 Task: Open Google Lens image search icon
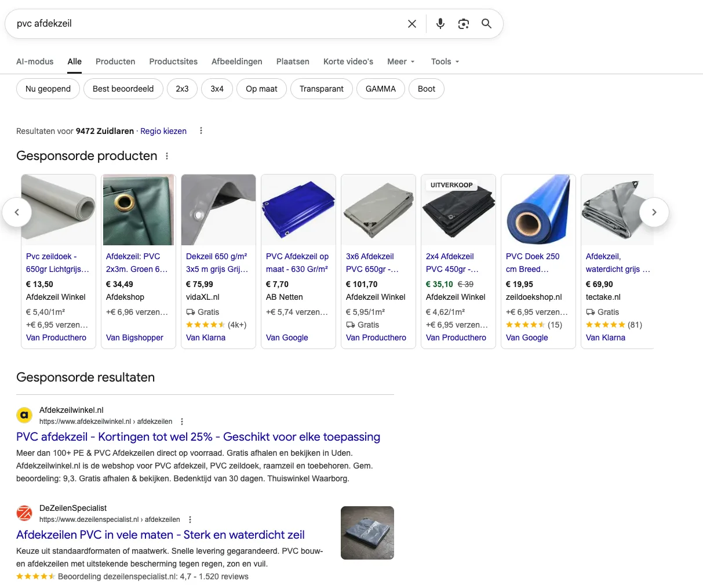pyautogui.click(x=464, y=24)
